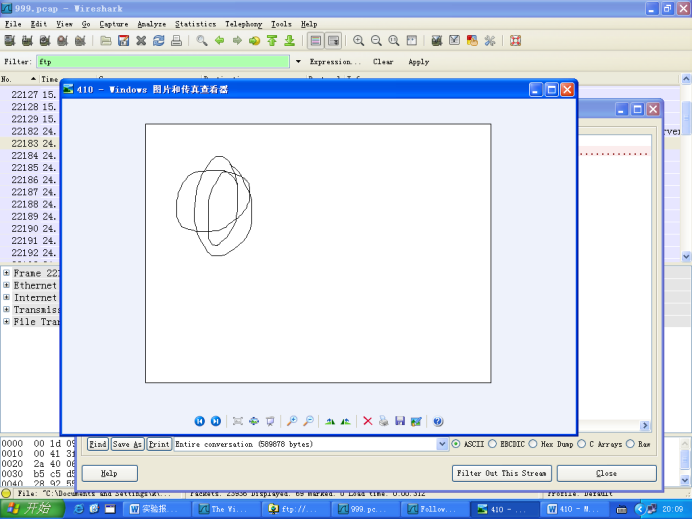
Task: Jump to the first packet
Action: click(x=272, y=41)
